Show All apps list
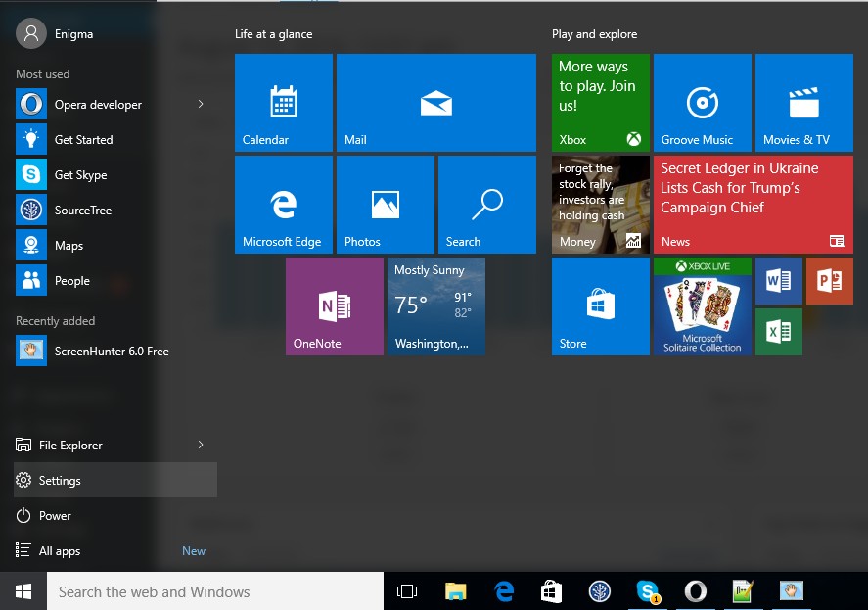868x610 pixels. click(x=115, y=550)
